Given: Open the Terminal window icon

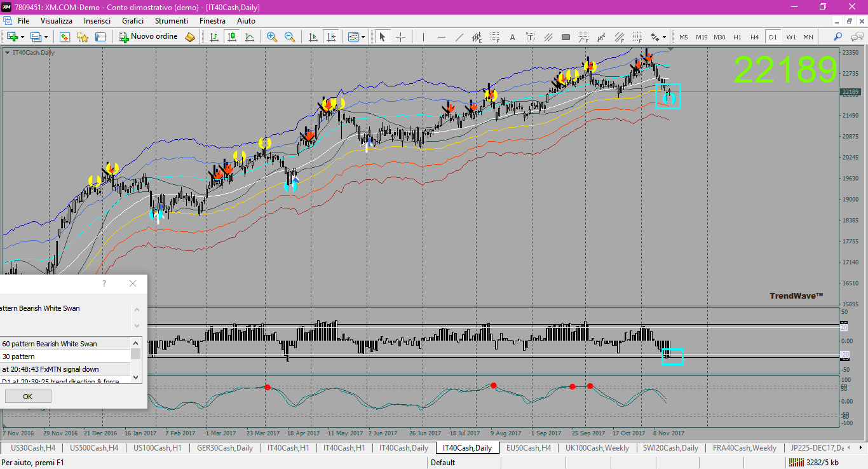Looking at the screenshot, I should (x=100, y=37).
